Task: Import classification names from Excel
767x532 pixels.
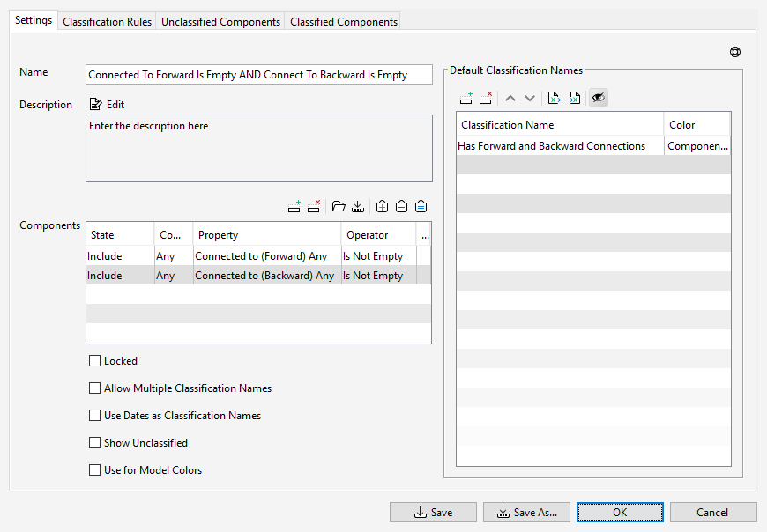Action: click(x=574, y=98)
